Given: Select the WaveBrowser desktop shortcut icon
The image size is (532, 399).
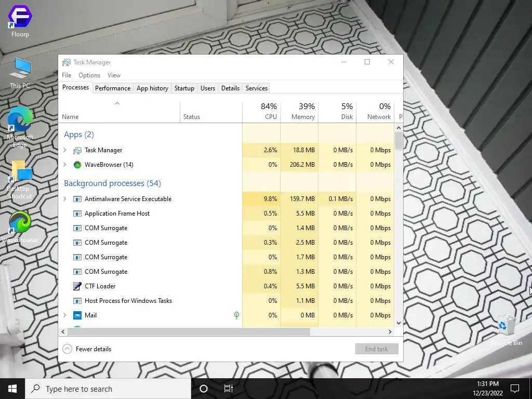Looking at the screenshot, I should (20, 228).
